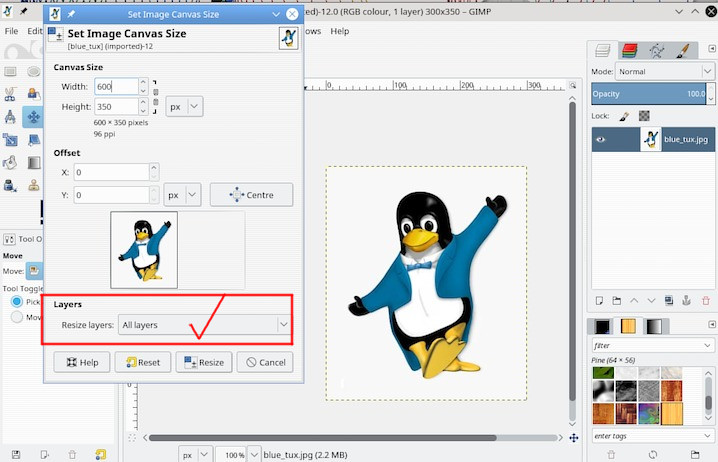The width and height of the screenshot is (718, 462).
Task: Switch to Gradients tab in lower dock
Action: 654,326
